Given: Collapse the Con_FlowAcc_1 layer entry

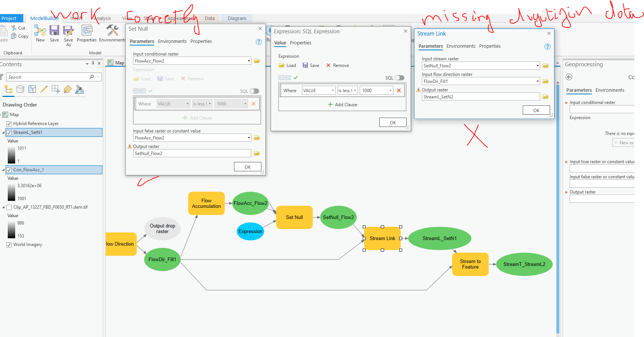Looking at the screenshot, I should tap(4, 169).
